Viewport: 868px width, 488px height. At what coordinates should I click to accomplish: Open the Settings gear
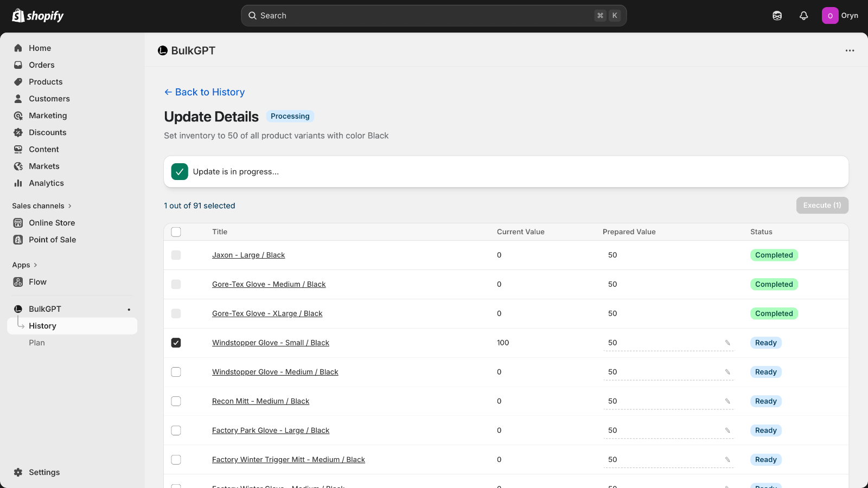17,472
